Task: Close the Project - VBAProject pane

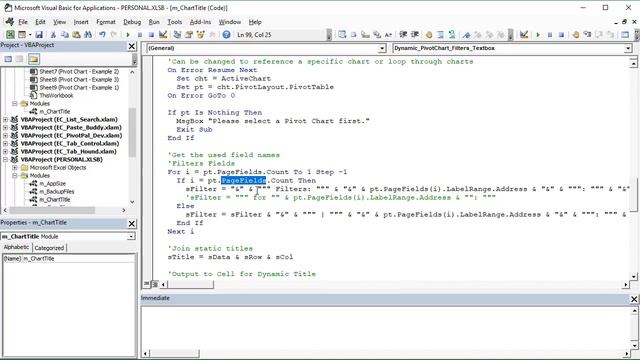Action: (x=132, y=46)
